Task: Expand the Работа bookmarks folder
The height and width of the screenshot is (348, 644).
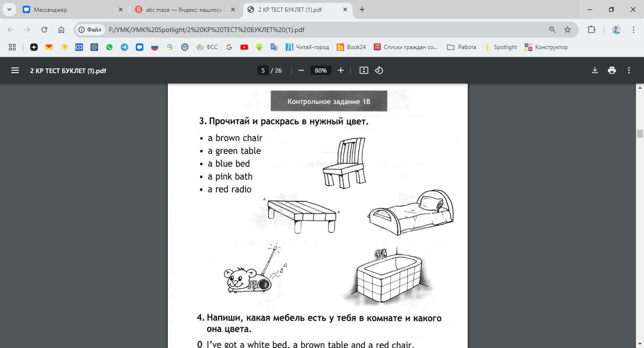Action: point(462,47)
